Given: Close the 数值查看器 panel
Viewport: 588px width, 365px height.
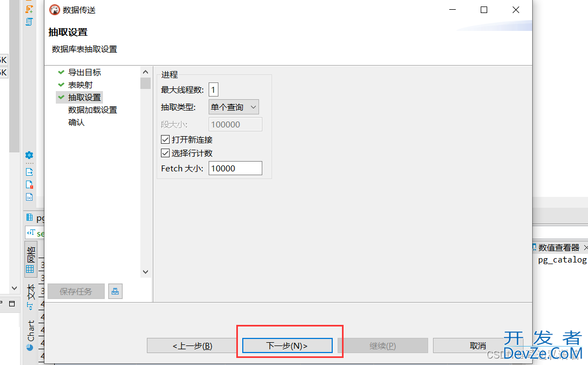Looking at the screenshot, I should (x=586, y=248).
